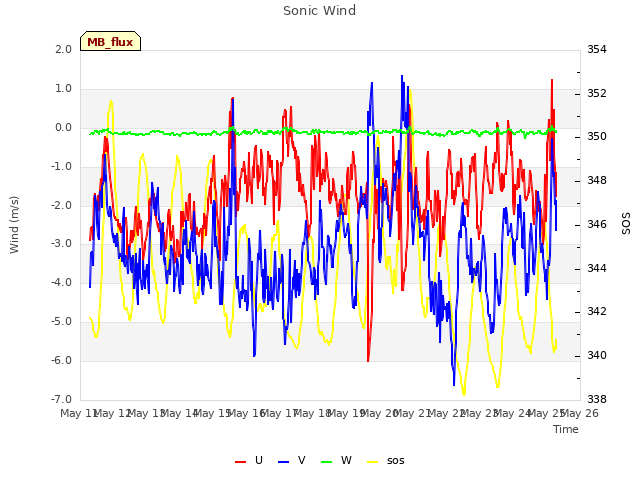
Task: Click the 346 right axis tick label
Action: 597,224
